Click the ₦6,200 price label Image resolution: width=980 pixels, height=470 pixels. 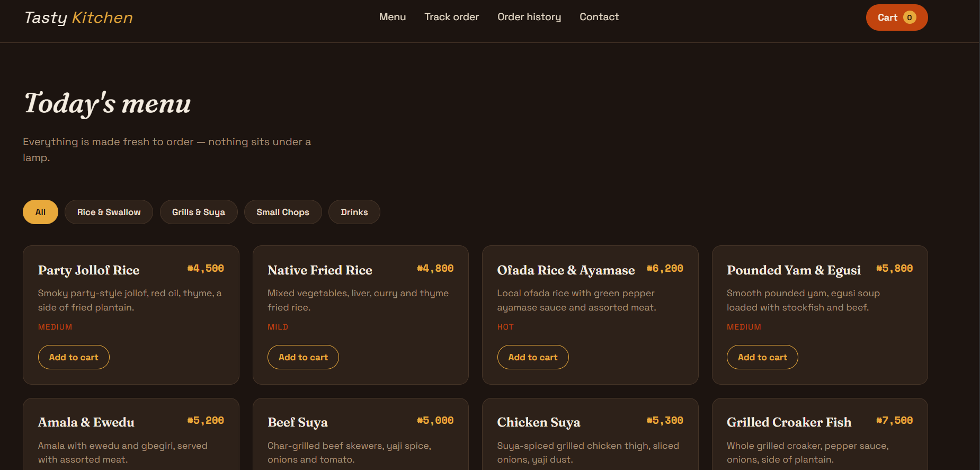(x=665, y=269)
